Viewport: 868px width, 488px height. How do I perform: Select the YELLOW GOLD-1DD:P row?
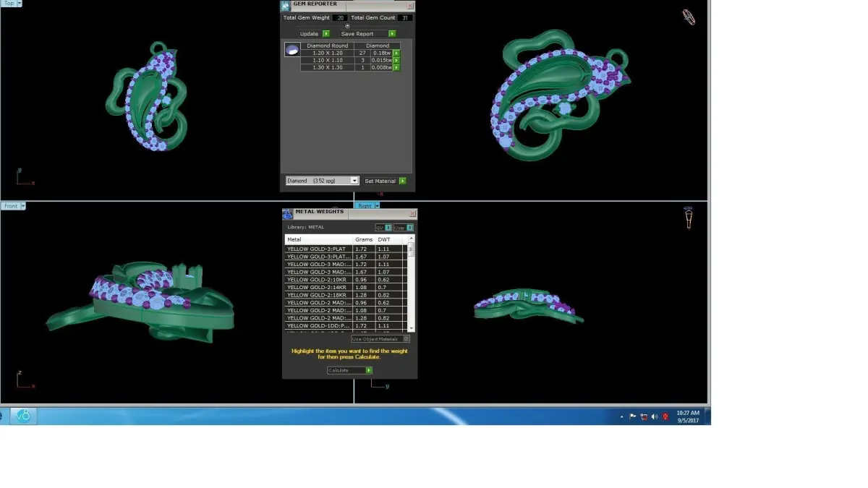346,326
